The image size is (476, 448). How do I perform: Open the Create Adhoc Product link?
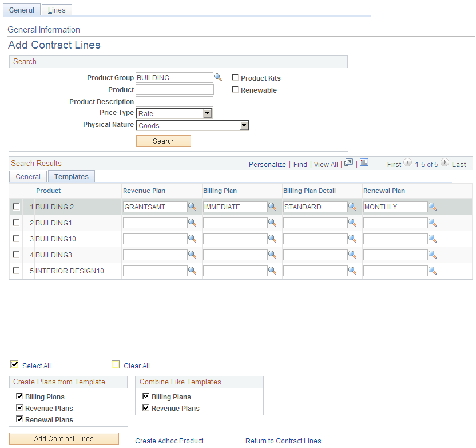pyautogui.click(x=169, y=441)
